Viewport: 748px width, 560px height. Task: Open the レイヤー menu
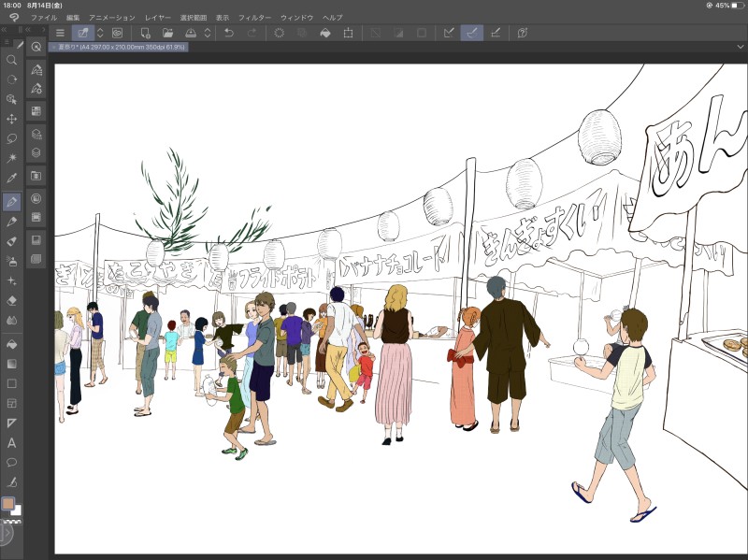coord(158,18)
